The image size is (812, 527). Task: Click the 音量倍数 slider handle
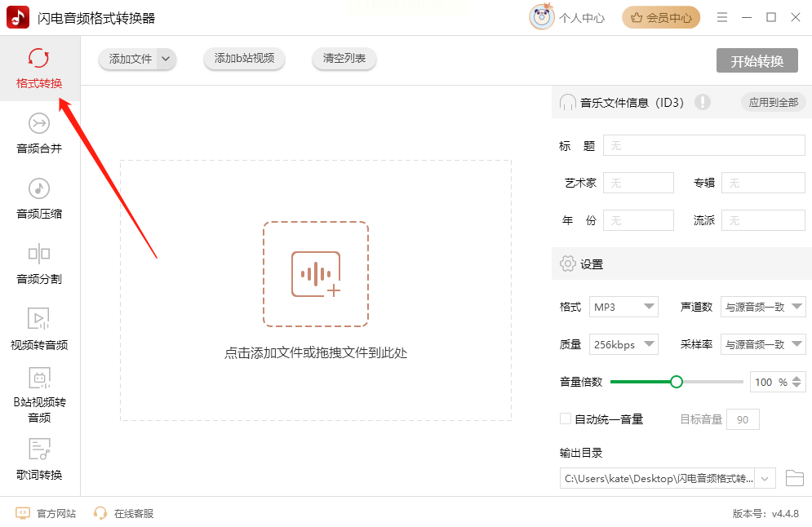676,382
